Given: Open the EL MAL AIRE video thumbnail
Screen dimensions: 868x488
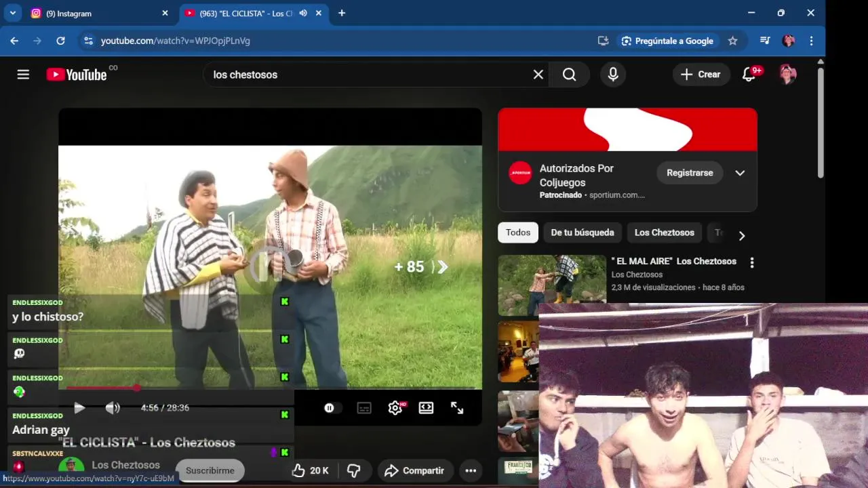Looking at the screenshot, I should [552, 285].
